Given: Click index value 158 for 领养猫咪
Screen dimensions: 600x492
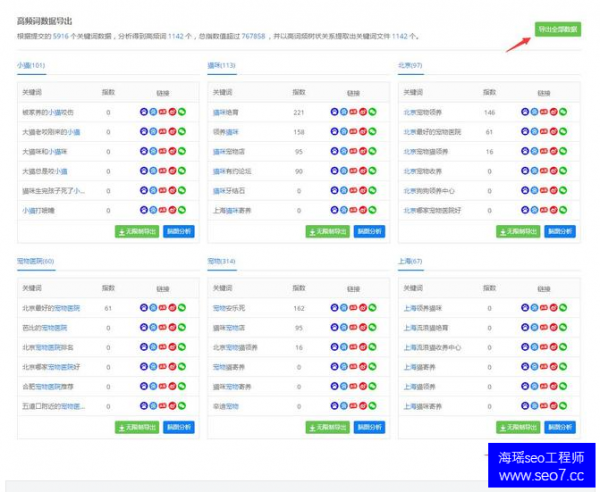Looking at the screenshot, I should [299, 132].
